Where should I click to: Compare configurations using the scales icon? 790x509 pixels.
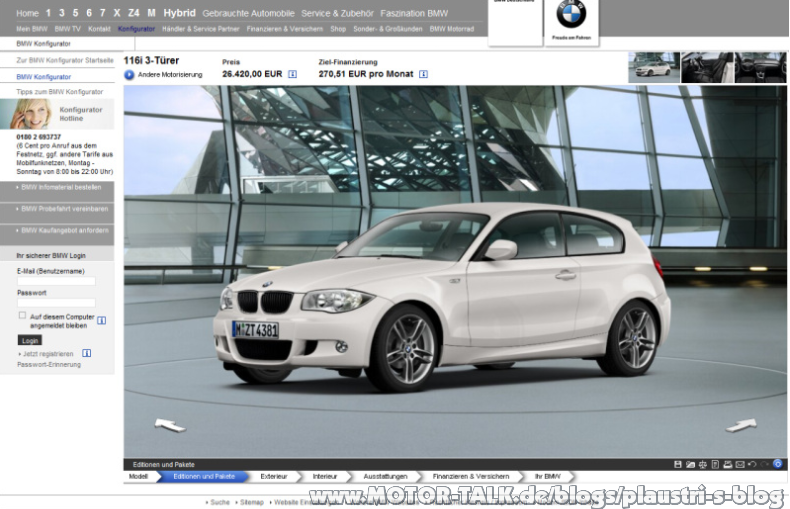point(703,464)
